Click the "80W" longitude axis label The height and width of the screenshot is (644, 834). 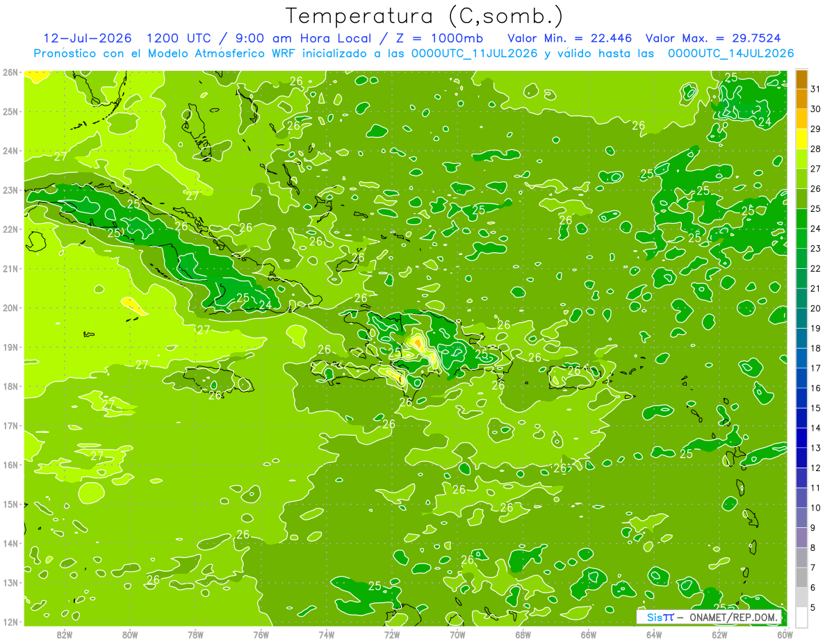coord(130,634)
